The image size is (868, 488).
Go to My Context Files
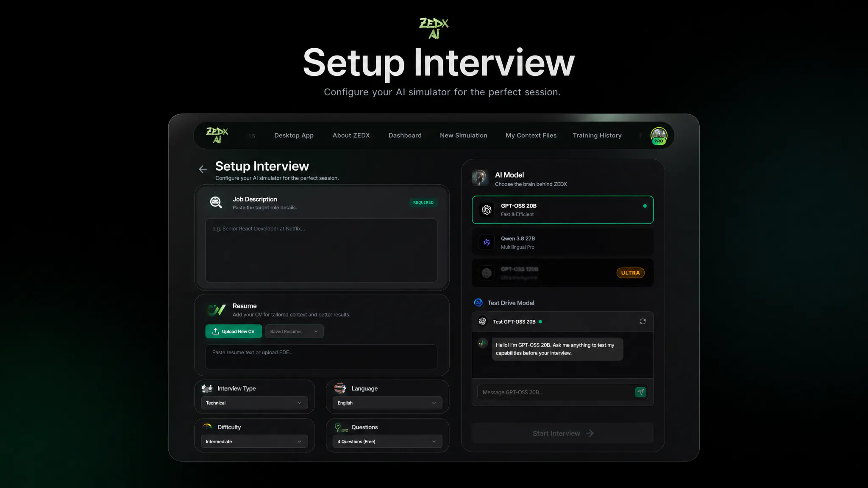click(531, 136)
